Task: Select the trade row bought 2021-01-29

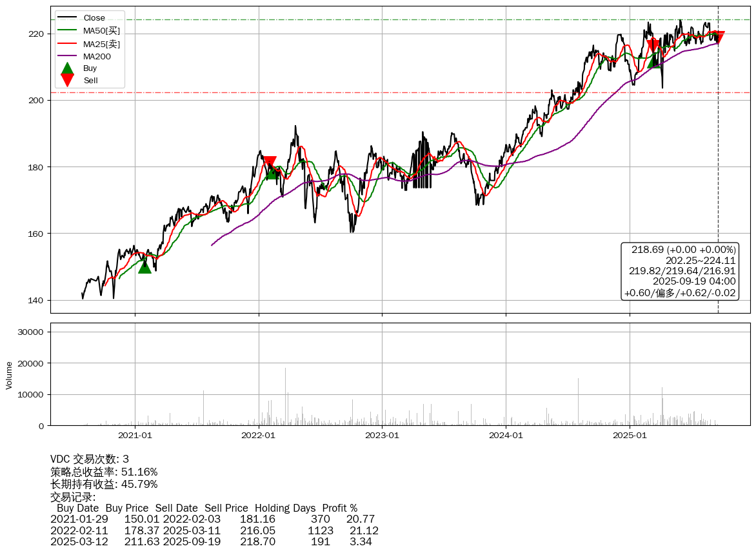Action: coord(212,519)
